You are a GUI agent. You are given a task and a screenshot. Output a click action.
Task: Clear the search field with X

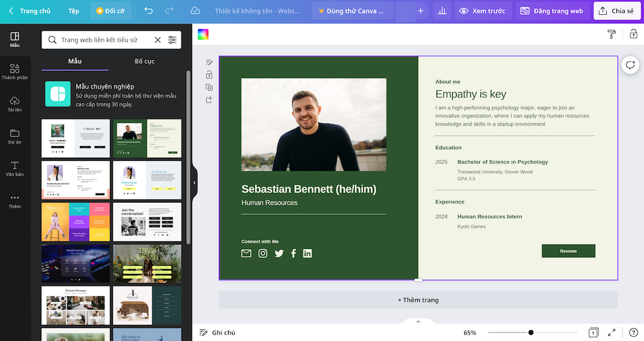point(158,40)
